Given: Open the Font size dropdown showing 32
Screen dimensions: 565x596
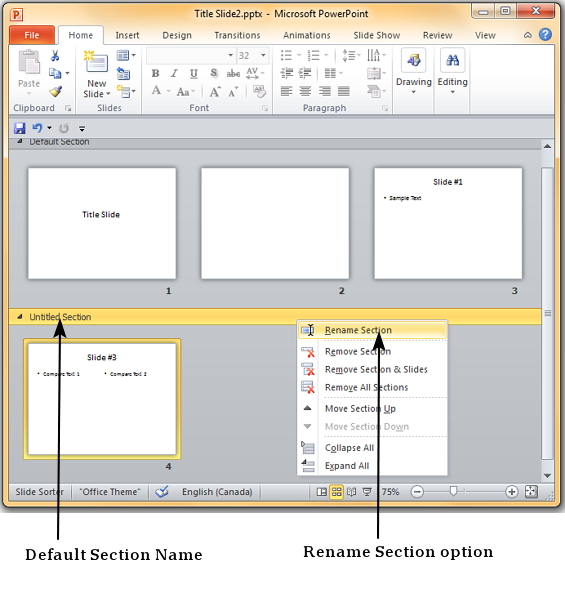Looking at the screenshot, I should [263, 55].
